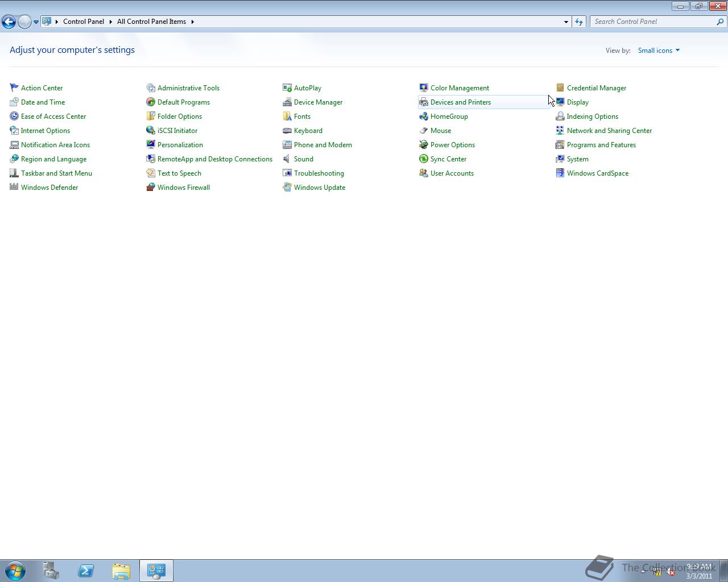Select All Control Panel Items breadcrumb
Image resolution: width=728 pixels, height=582 pixels.
coord(151,22)
